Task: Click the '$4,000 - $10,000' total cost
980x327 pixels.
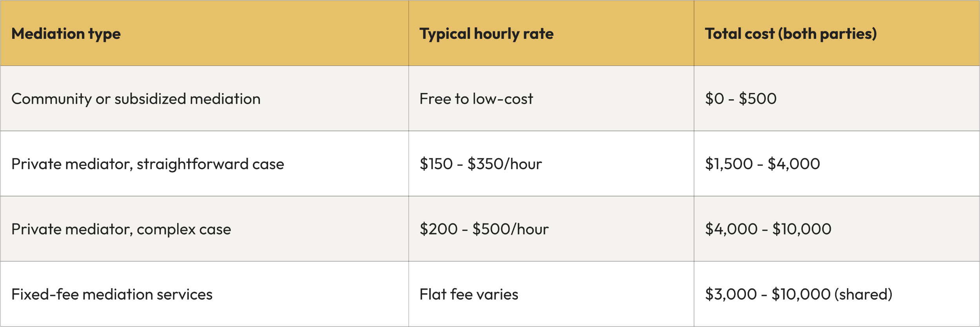Action: [x=768, y=229]
